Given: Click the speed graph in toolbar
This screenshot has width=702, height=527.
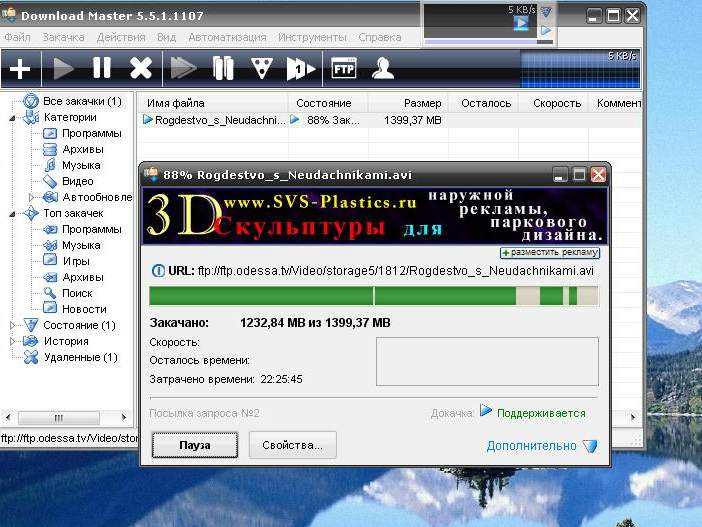Looking at the screenshot, I should click(580, 69).
